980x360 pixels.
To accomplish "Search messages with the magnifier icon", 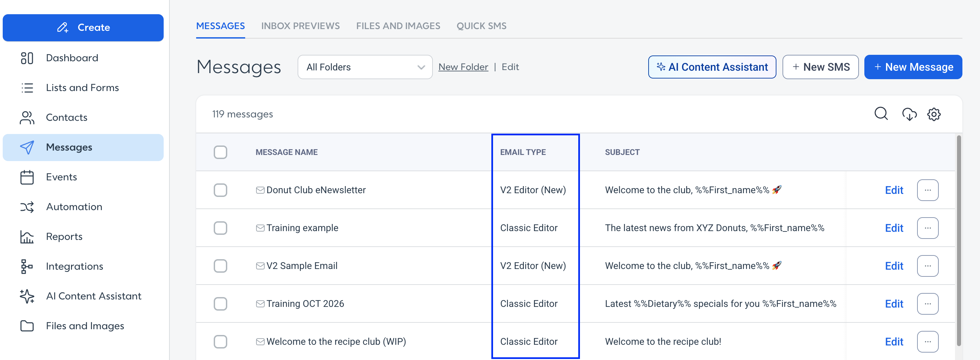I will (x=881, y=114).
